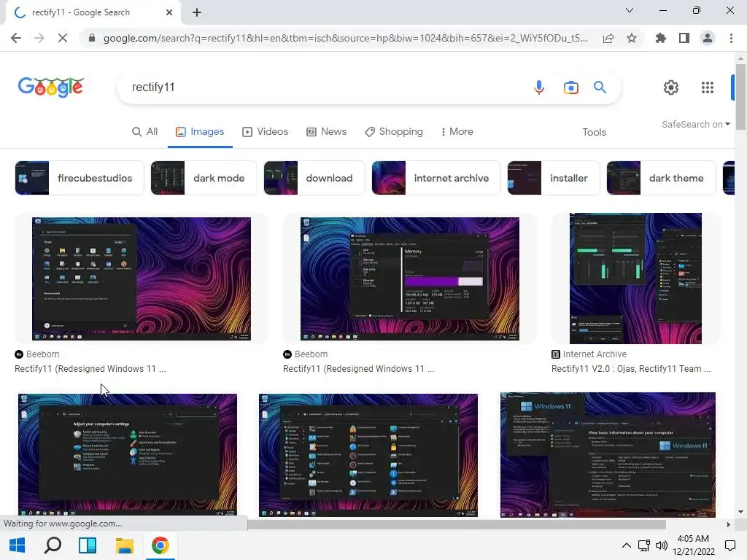The width and height of the screenshot is (747, 560).
Task: Click the voice search microphone icon
Action: (539, 87)
